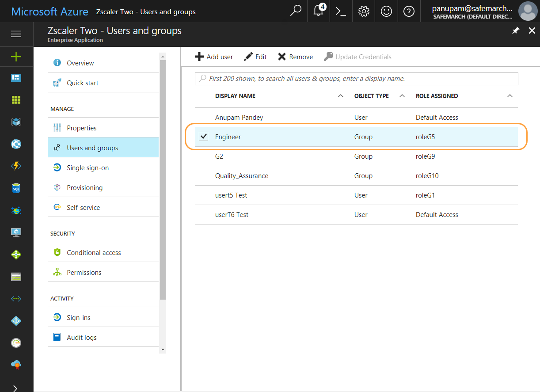Click the Add user button
Image resolution: width=540 pixels, height=392 pixels.
(x=214, y=57)
